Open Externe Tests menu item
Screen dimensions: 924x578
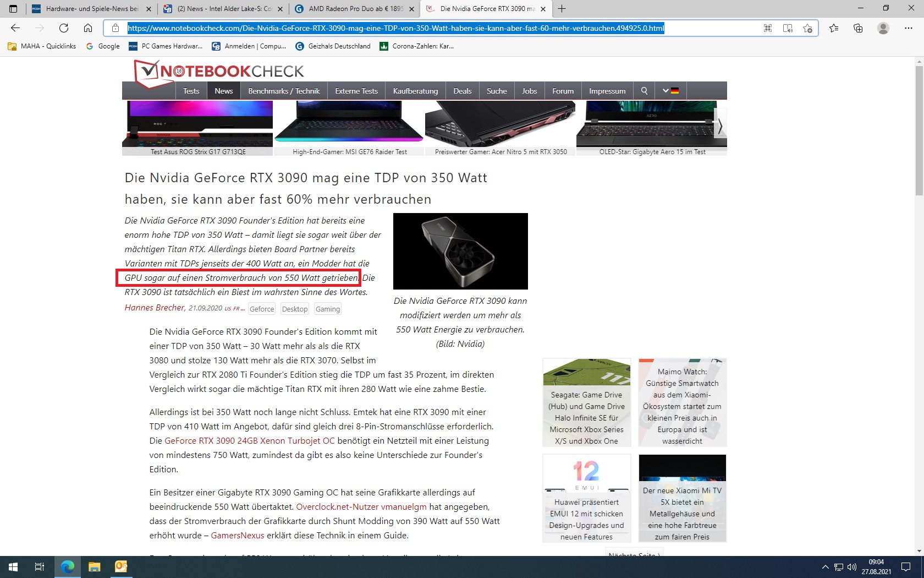click(x=356, y=91)
